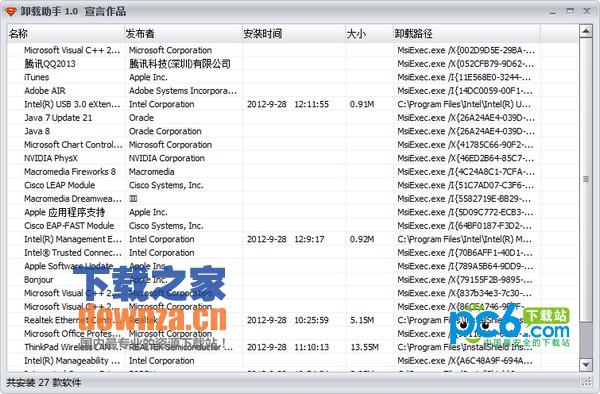This screenshot has width=600, height=394.
Task: Click the scrollbar down arrow
Action: 585,365
